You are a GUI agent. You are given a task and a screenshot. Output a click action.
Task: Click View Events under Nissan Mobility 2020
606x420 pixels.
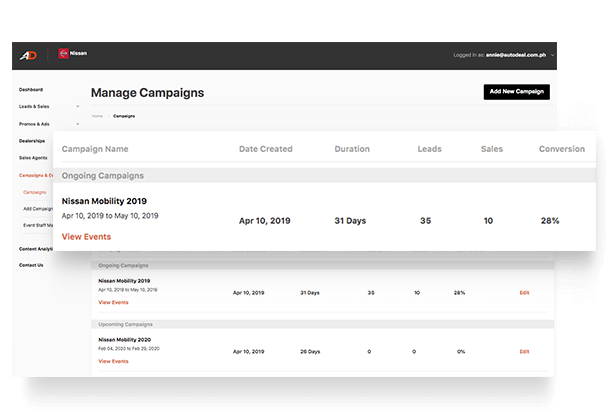[113, 361]
